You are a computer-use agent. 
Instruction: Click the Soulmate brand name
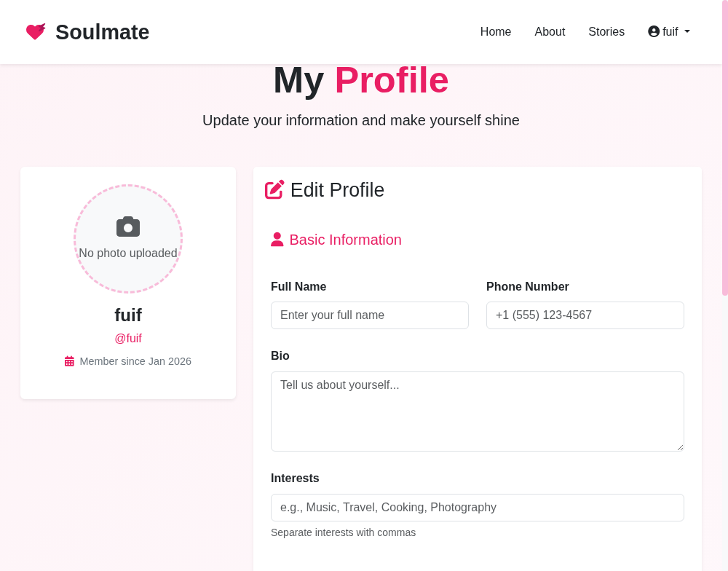tap(102, 32)
